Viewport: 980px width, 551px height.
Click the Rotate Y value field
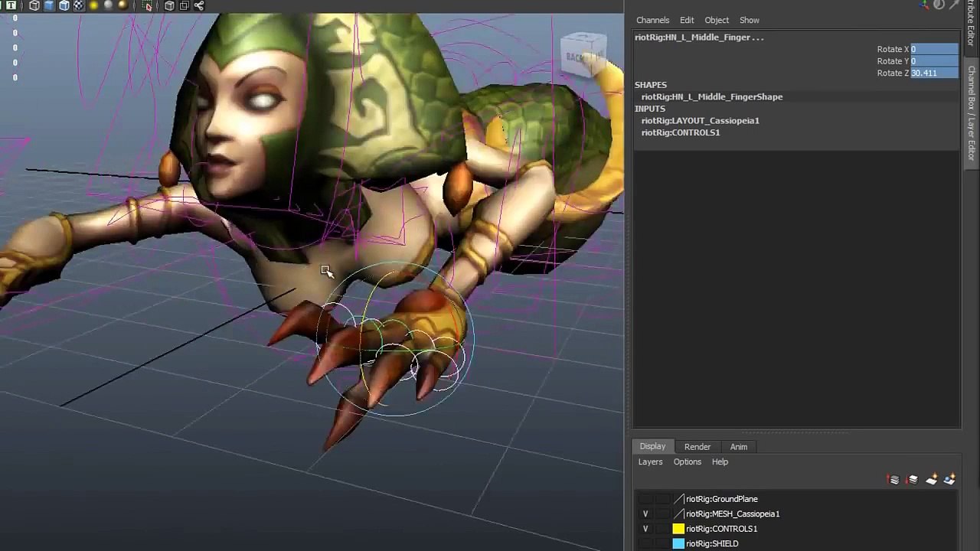(933, 60)
